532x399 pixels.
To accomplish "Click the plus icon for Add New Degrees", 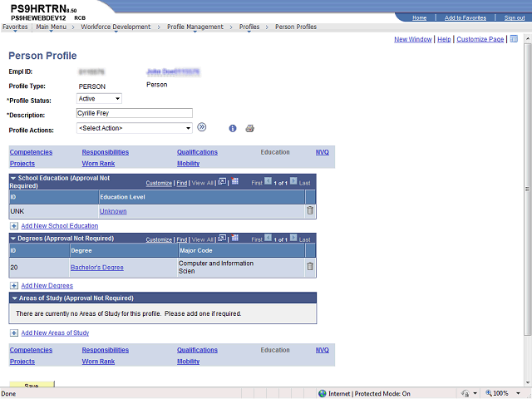I will 14,286.
